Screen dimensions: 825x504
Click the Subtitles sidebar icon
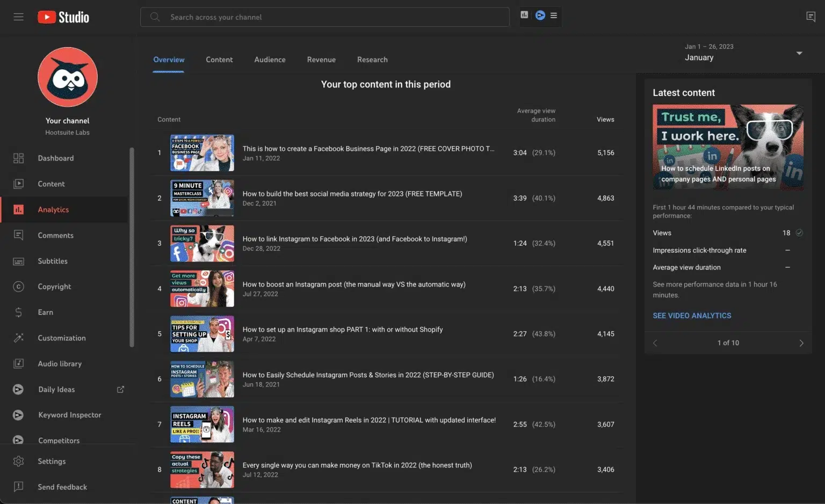tap(18, 261)
